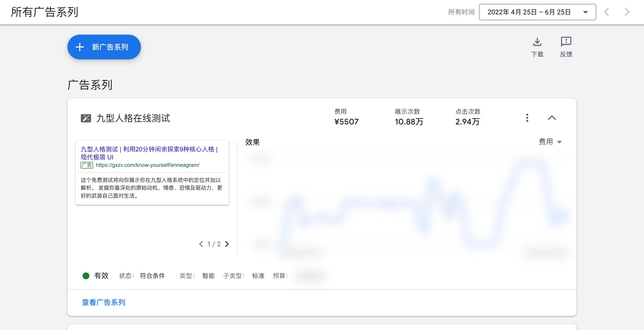644x330 pixels.
Task: Click the green 有效 status indicator
Action: 86,276
